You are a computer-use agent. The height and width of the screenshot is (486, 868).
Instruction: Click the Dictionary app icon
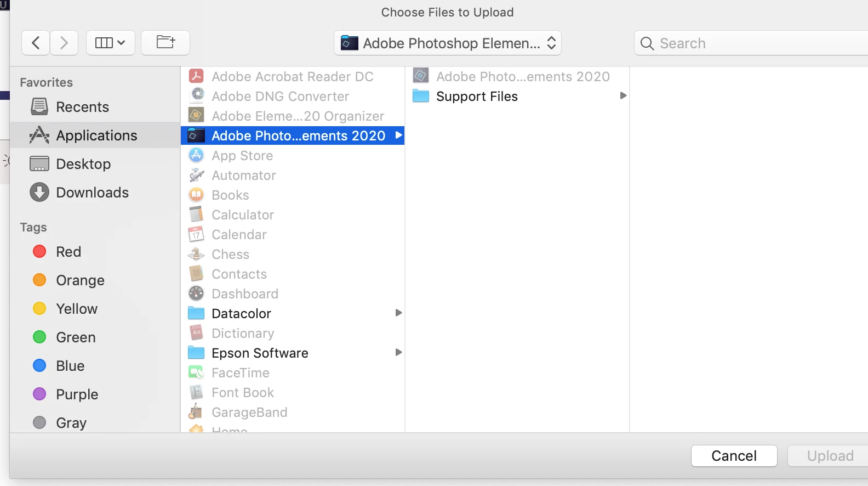(x=196, y=332)
